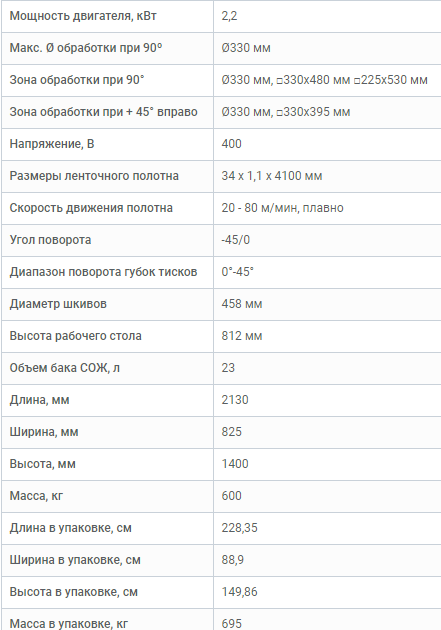Click the 'Масса, кг' value 600
The width and height of the screenshot is (441, 630).
point(231,496)
